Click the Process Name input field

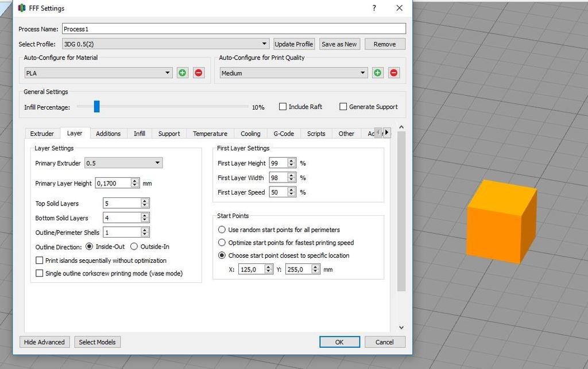tap(234, 29)
